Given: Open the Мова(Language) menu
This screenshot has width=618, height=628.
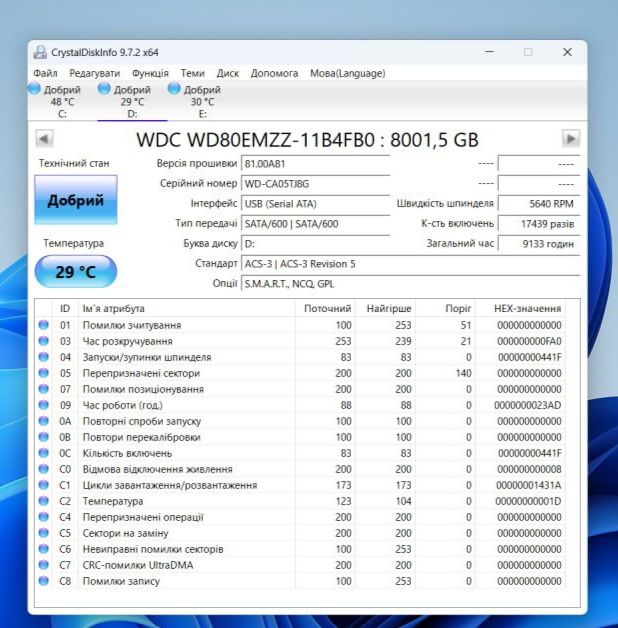Looking at the screenshot, I should pos(348,73).
